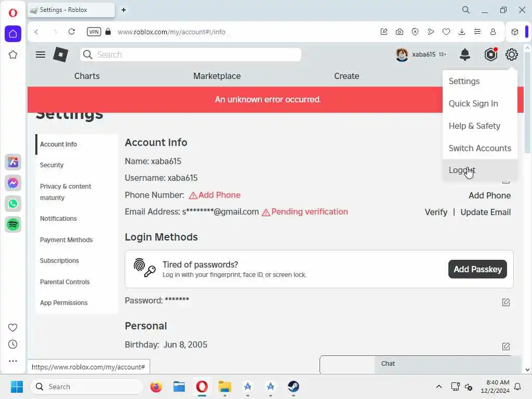This screenshot has height=399, width=532.
Task: Open Messenger in the Opera sidebar
Action: point(13,183)
